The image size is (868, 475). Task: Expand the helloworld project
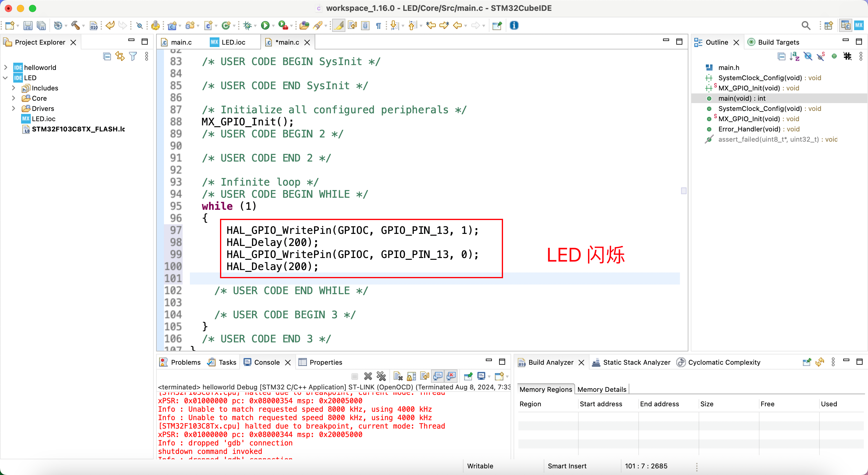pos(5,68)
